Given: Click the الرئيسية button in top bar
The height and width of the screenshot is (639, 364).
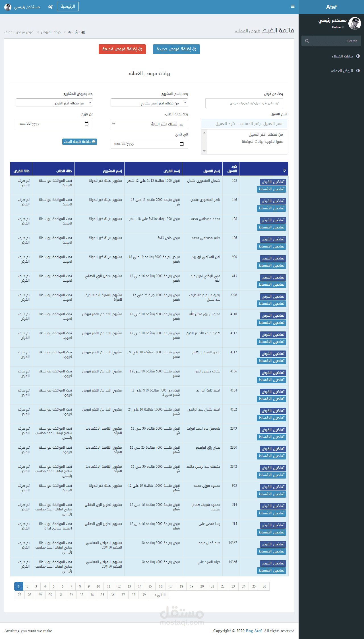Looking at the screenshot, I should [x=68, y=7].
